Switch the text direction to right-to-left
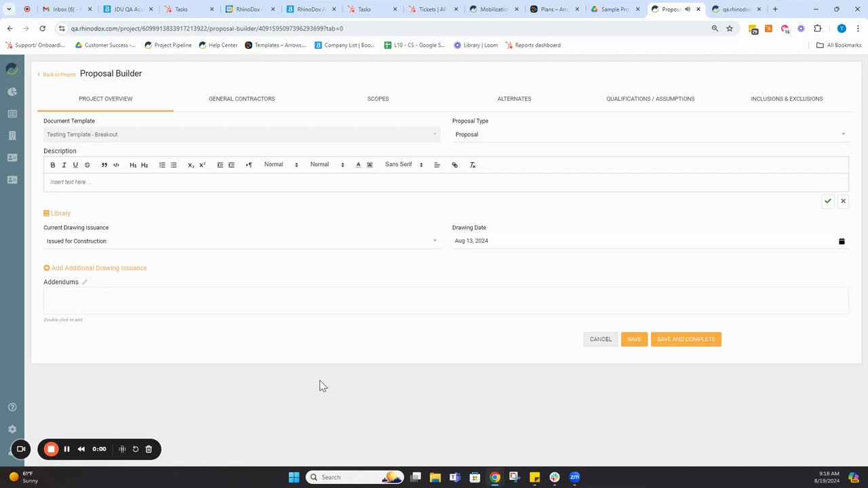The height and width of the screenshot is (488, 868). [249, 165]
